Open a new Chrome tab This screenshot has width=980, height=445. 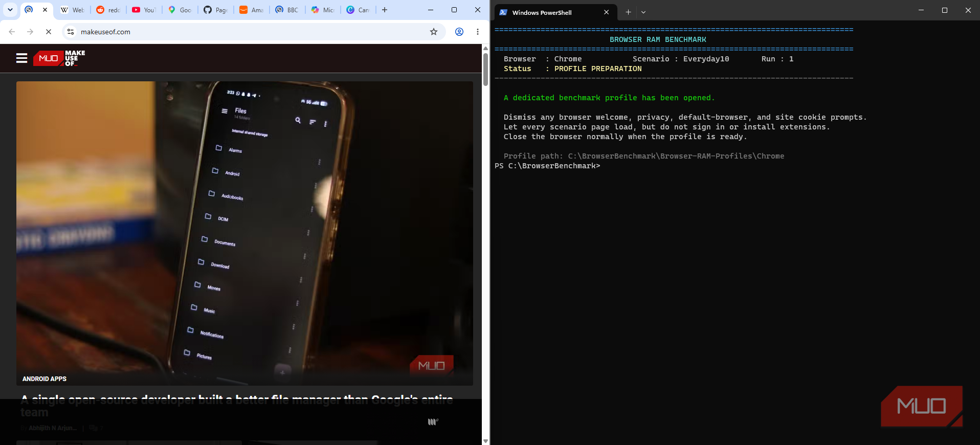(x=385, y=10)
